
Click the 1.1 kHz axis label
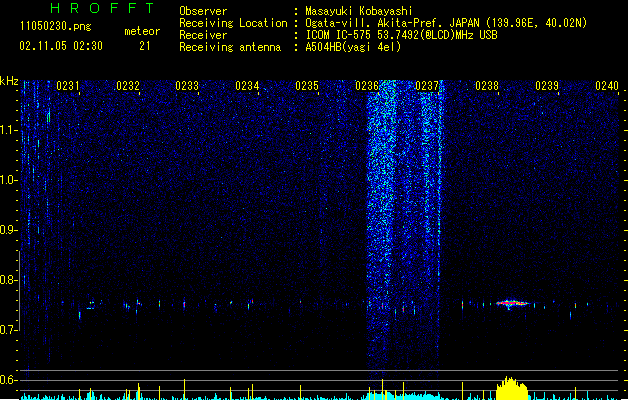click(x=8, y=130)
